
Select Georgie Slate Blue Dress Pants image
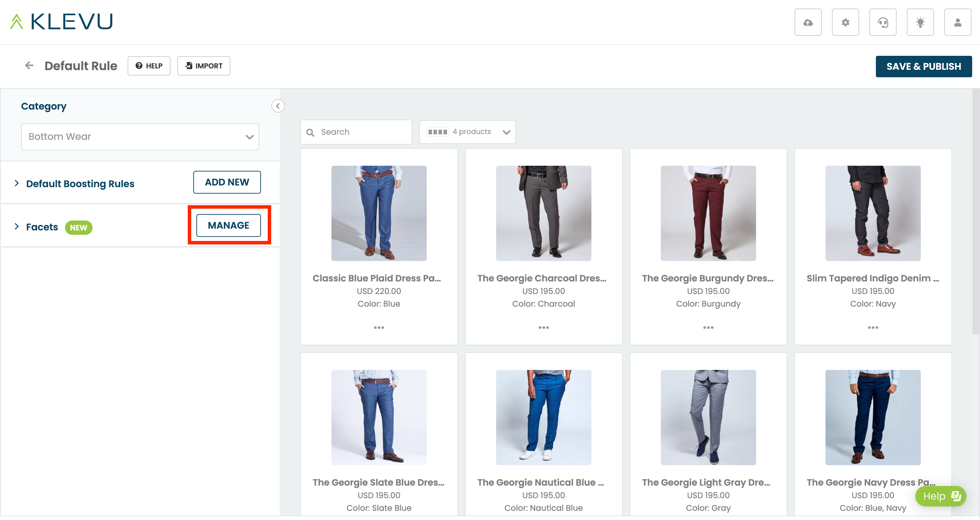pos(379,418)
